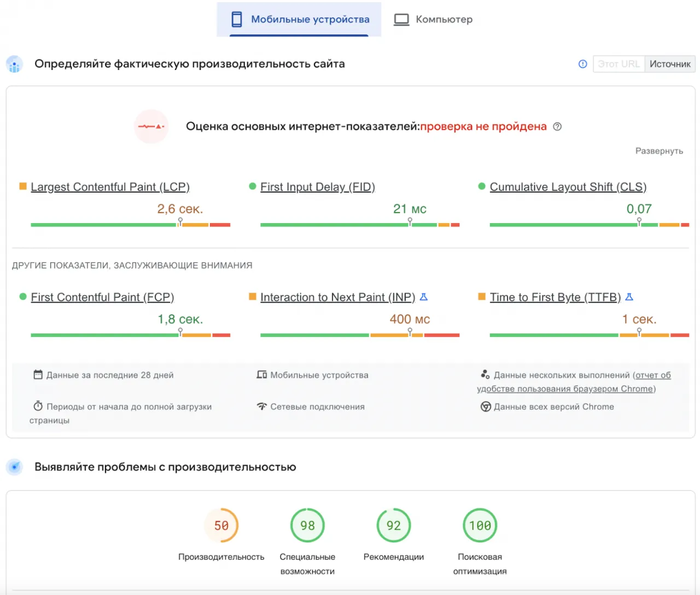The height and width of the screenshot is (595, 700).
Task: Click the FCP value 1,8 сек.
Action: click(180, 319)
